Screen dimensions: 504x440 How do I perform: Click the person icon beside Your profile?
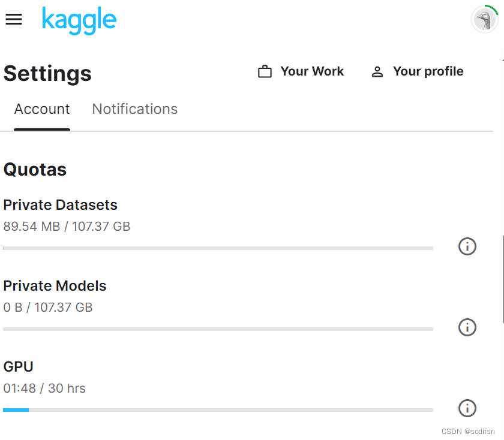coord(377,72)
